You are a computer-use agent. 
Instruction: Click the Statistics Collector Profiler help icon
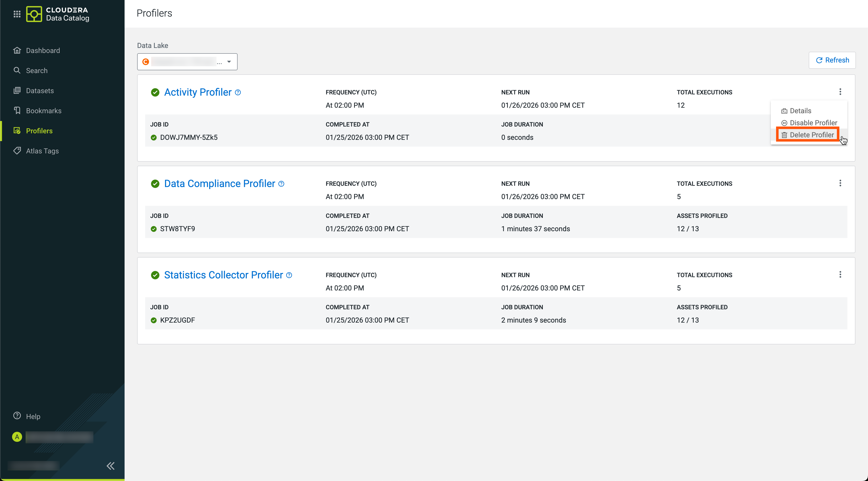[x=289, y=275]
